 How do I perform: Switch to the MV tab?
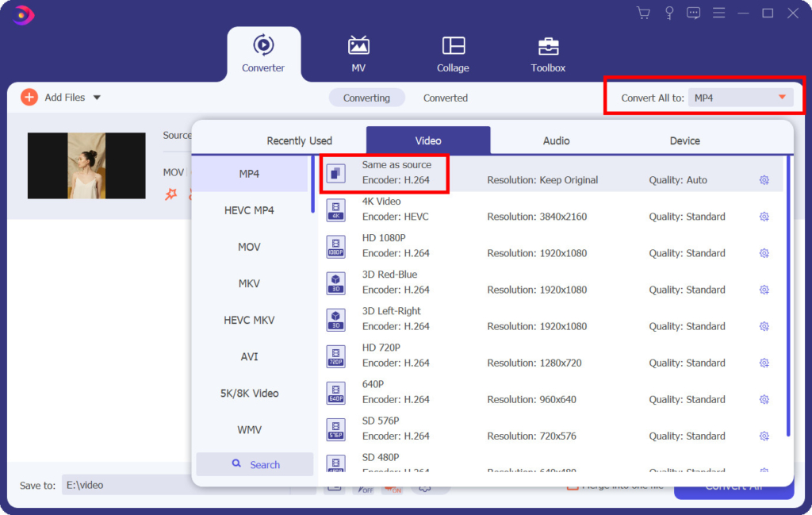[358, 52]
